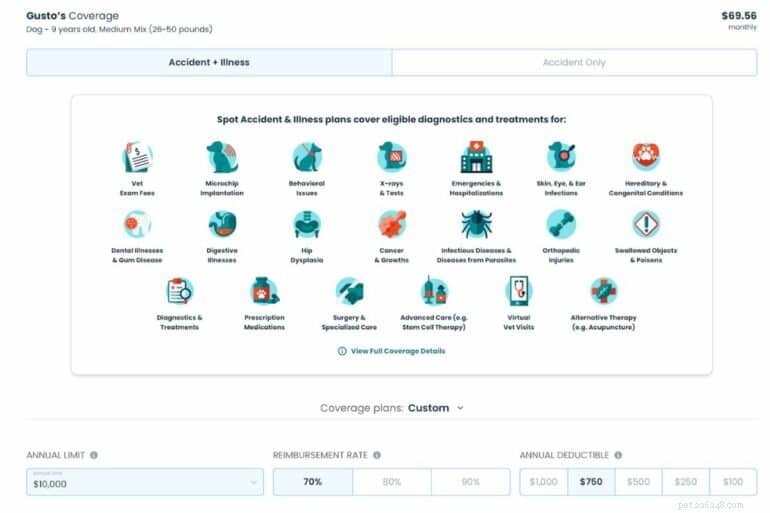The image size is (770, 513).
Task: Click the Prescription Medications bottle icon
Action: 265,291
